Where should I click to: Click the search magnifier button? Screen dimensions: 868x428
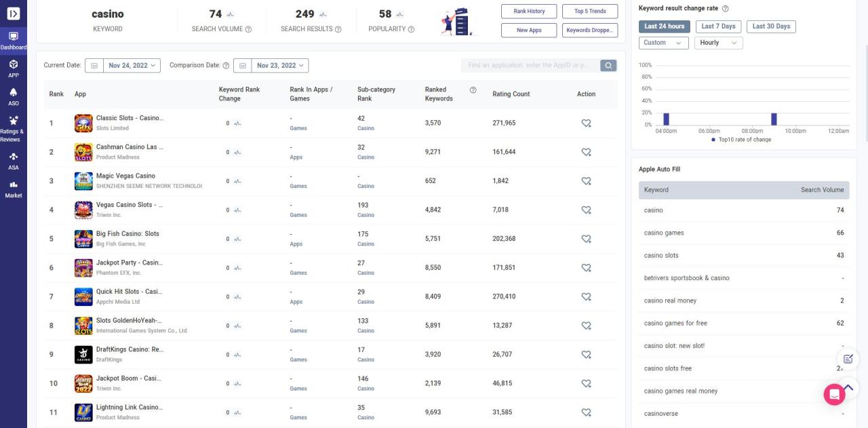pyautogui.click(x=608, y=65)
